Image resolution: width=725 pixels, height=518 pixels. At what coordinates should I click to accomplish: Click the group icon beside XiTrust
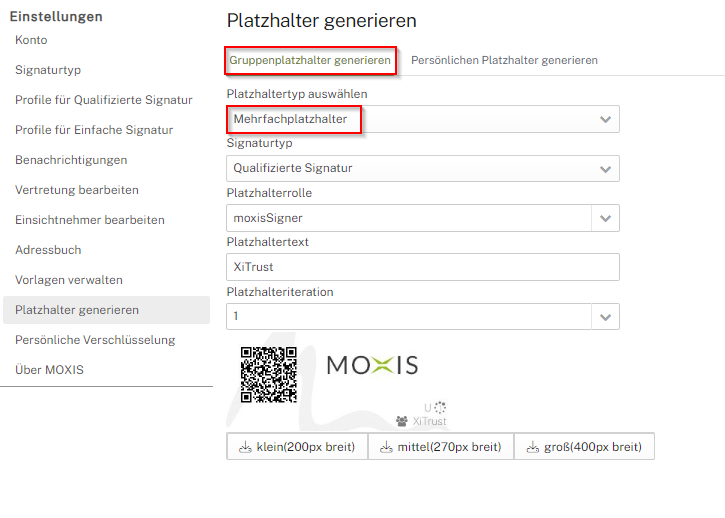[402, 422]
